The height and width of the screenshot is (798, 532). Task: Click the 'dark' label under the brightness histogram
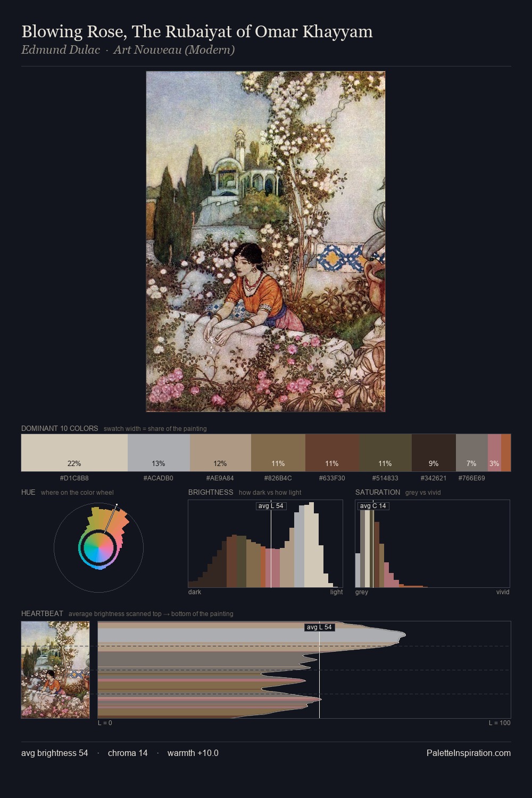(x=195, y=592)
